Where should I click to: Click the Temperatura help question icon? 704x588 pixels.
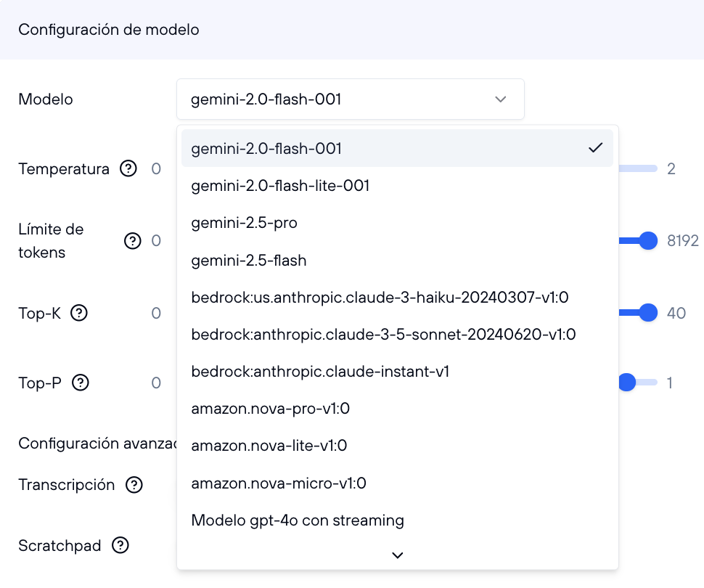(x=128, y=169)
